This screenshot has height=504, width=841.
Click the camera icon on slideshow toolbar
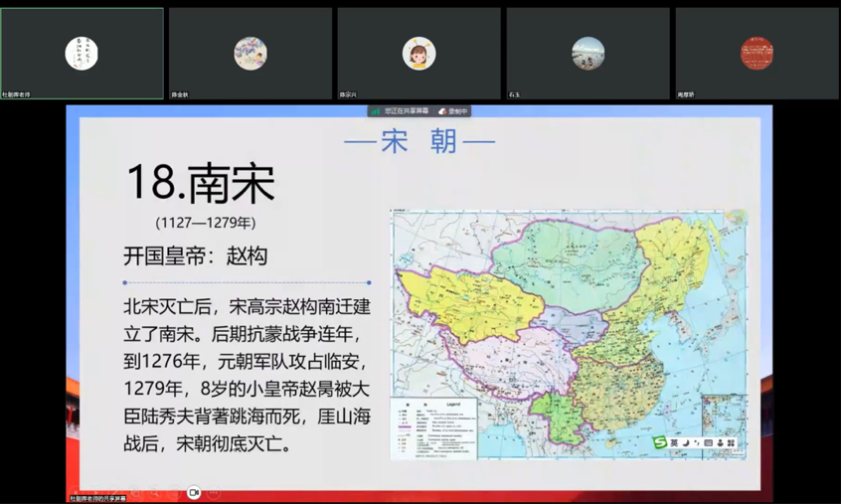point(194,492)
